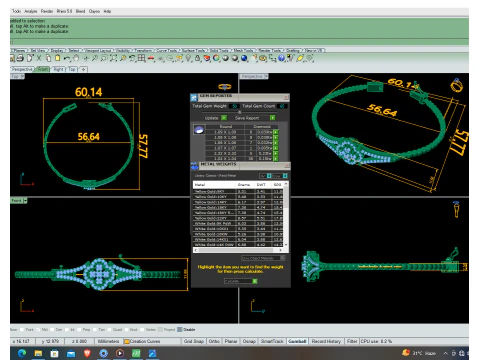This screenshot has height=360, width=480.
Task: Toggle Osnap in the status bar
Action: (x=249, y=341)
